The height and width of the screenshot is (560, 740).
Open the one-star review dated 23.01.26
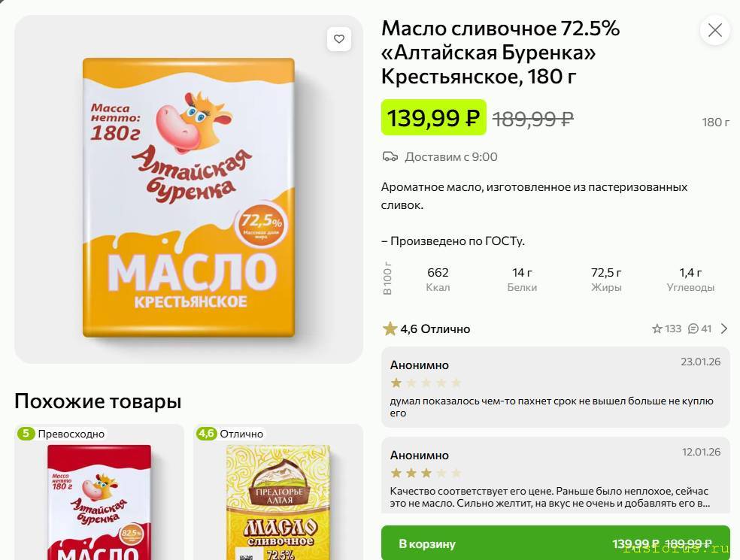coord(555,387)
